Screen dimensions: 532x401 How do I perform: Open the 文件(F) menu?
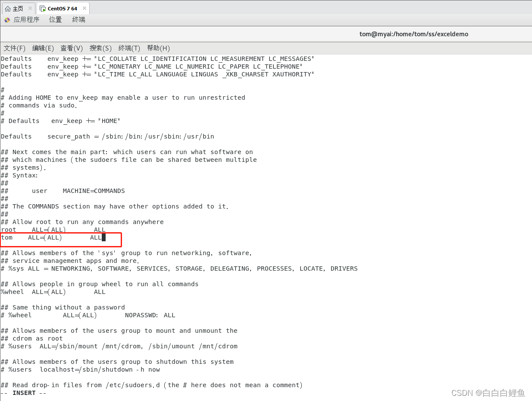pyautogui.click(x=14, y=48)
